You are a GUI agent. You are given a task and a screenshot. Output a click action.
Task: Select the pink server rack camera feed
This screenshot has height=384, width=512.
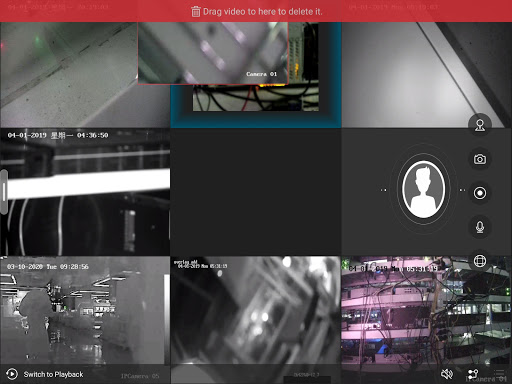pyautogui.click(x=426, y=320)
